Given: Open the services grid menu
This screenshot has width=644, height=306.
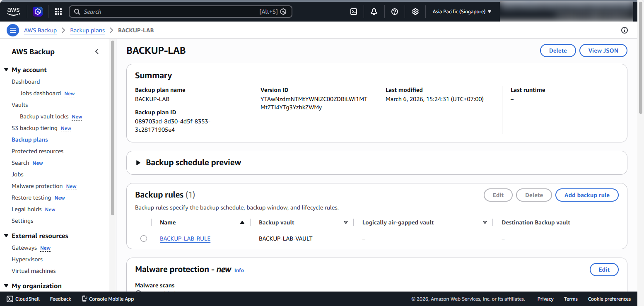Looking at the screenshot, I should [58, 12].
